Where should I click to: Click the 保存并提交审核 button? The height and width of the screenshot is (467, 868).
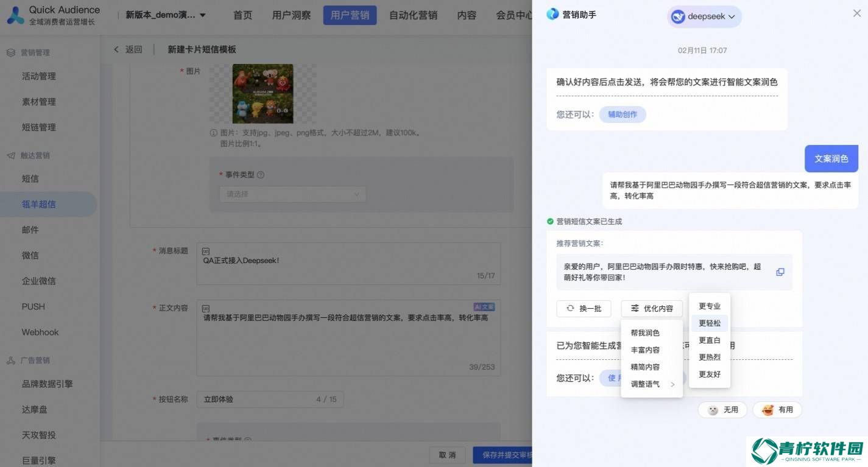pyautogui.click(x=503, y=455)
